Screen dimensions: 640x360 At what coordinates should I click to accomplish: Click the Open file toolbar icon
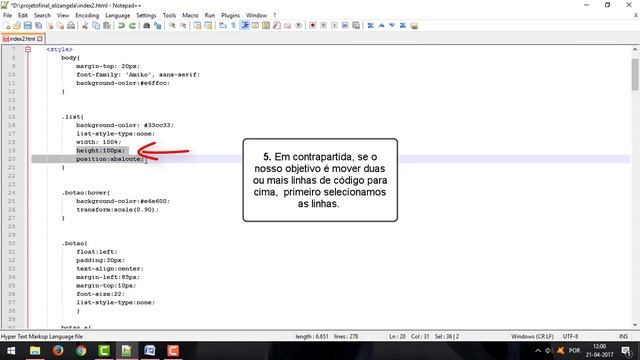[x=17, y=25]
